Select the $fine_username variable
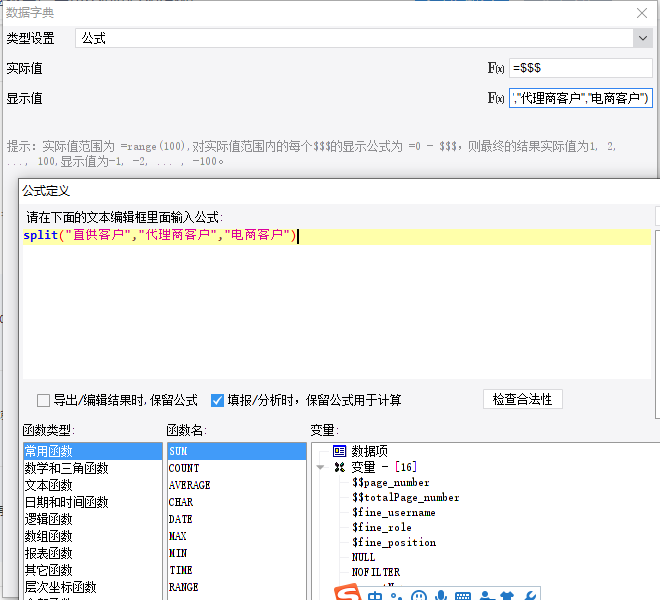Screen dimensions: 660x600 (x=394, y=512)
